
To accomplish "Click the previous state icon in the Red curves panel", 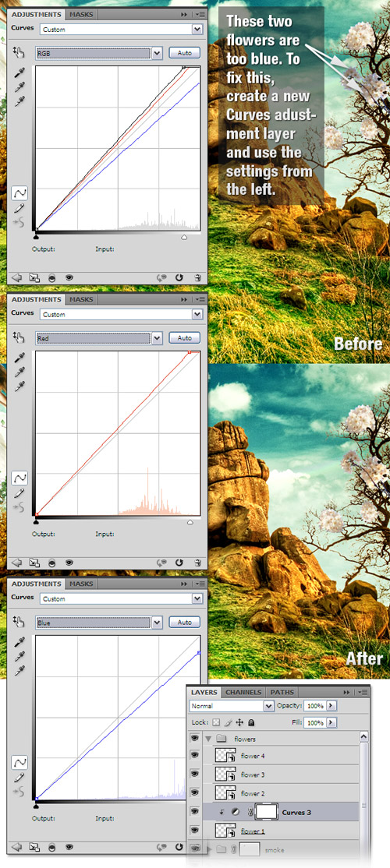I will (161, 563).
